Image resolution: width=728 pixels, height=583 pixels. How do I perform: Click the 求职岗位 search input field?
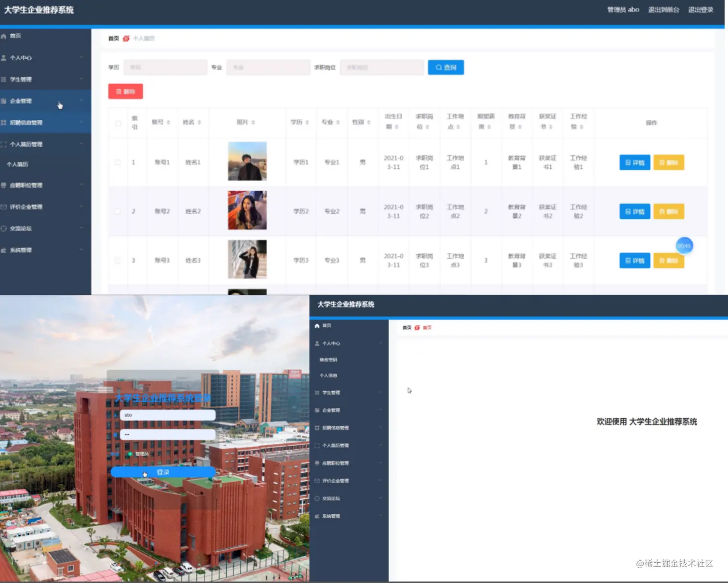pos(382,67)
